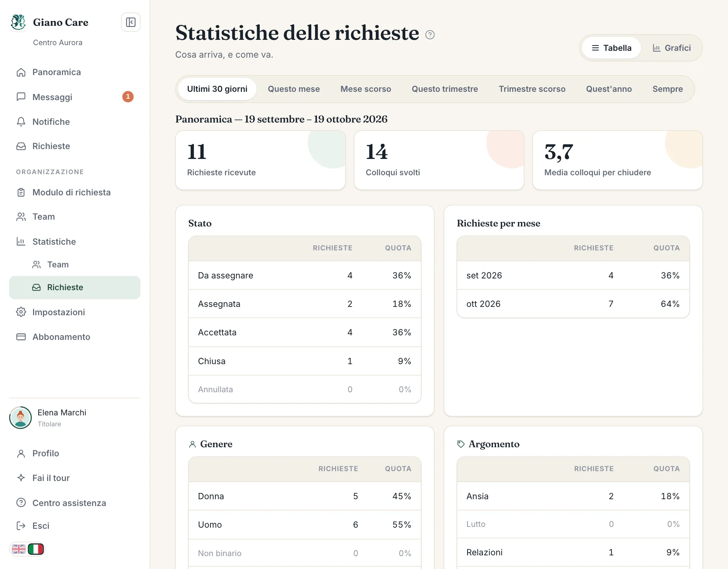
Task: Click the Donna gender row
Action: pyautogui.click(x=305, y=496)
